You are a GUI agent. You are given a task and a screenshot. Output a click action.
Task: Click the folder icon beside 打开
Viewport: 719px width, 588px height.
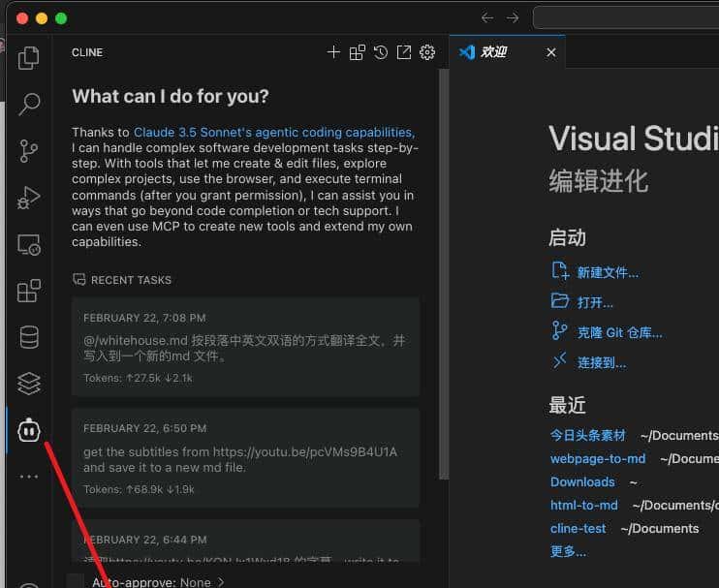tap(560, 300)
